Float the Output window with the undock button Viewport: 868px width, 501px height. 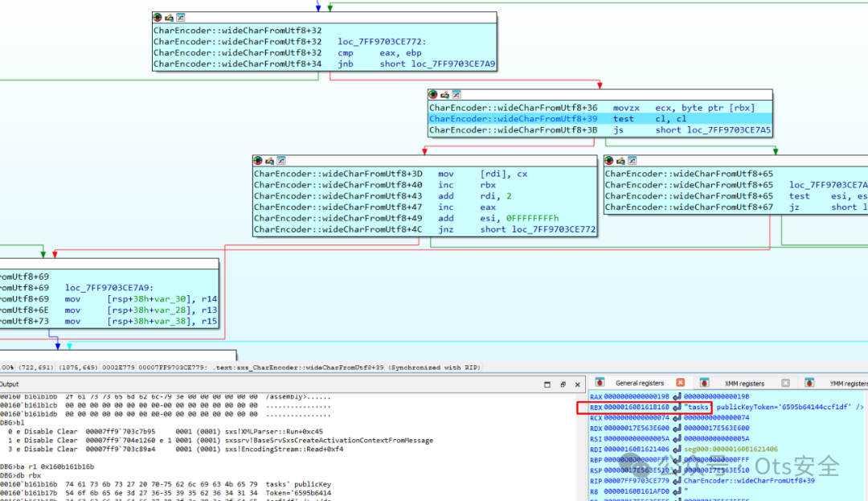(563, 384)
